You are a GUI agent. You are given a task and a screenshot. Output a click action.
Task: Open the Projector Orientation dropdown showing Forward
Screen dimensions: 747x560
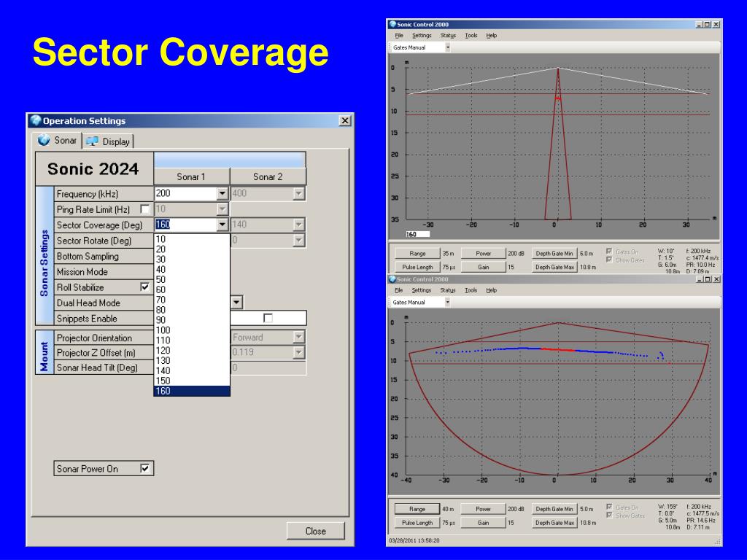click(x=298, y=337)
